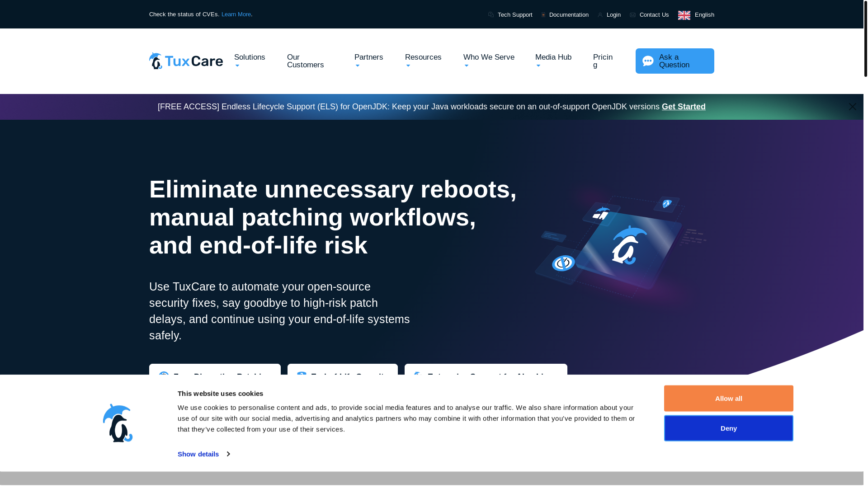Screen dimensions: 868x488
Task: Click the 'This website uses cookies' heading
Action: point(221,394)
